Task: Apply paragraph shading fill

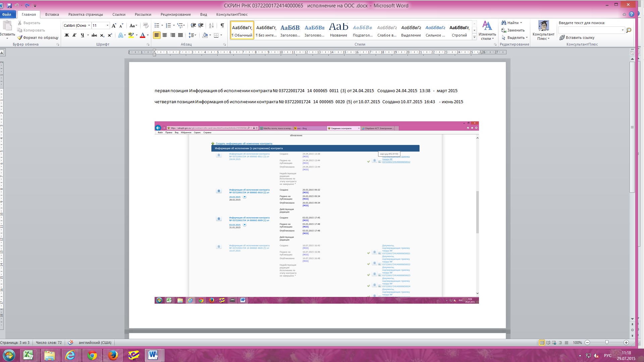Action: 205,35
